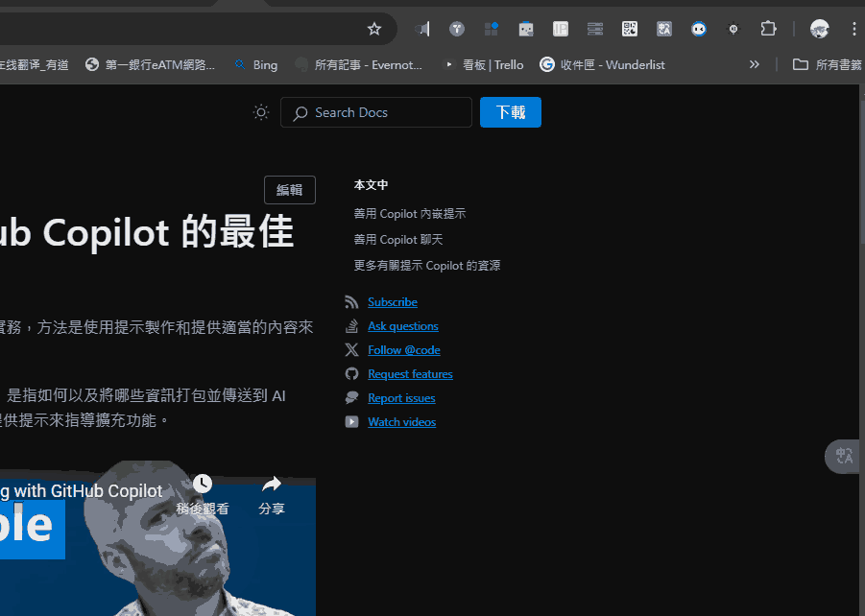
Task: Jump to 善用 Copilot 內嵌提示 section
Action: tap(409, 213)
